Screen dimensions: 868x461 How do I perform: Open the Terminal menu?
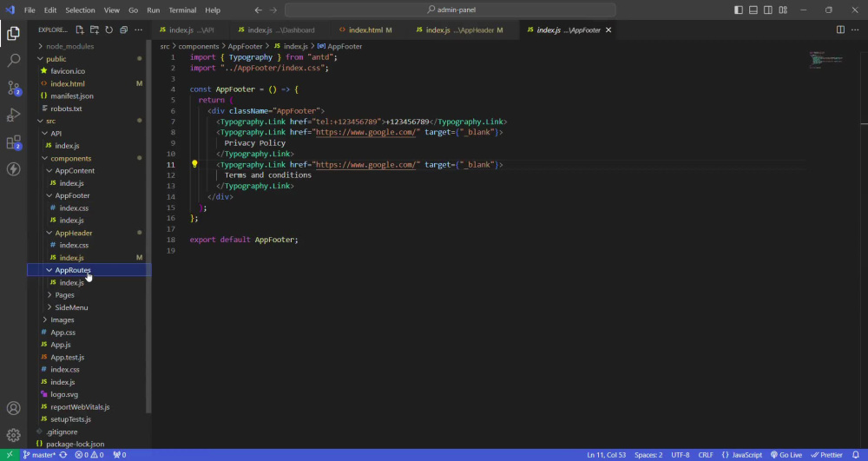tap(182, 10)
